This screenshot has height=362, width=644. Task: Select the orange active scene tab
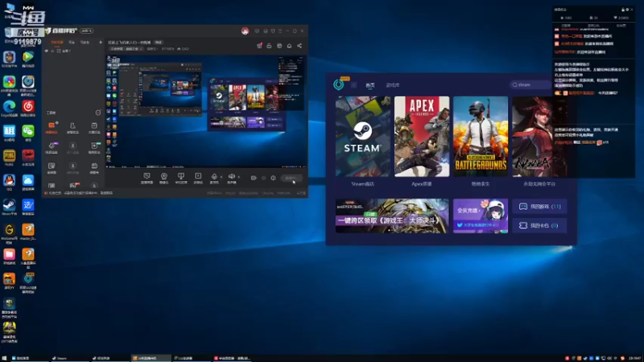[57, 43]
